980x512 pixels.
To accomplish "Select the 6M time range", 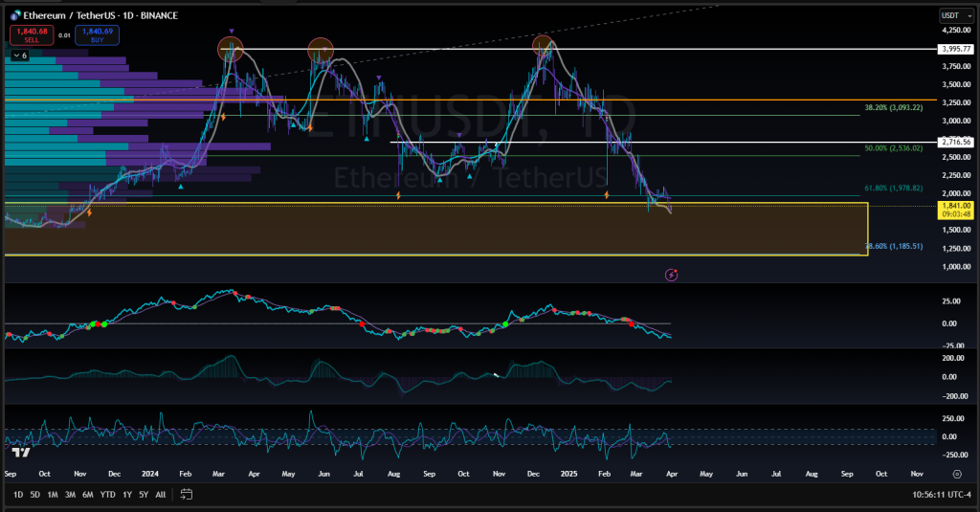I will tap(88, 495).
